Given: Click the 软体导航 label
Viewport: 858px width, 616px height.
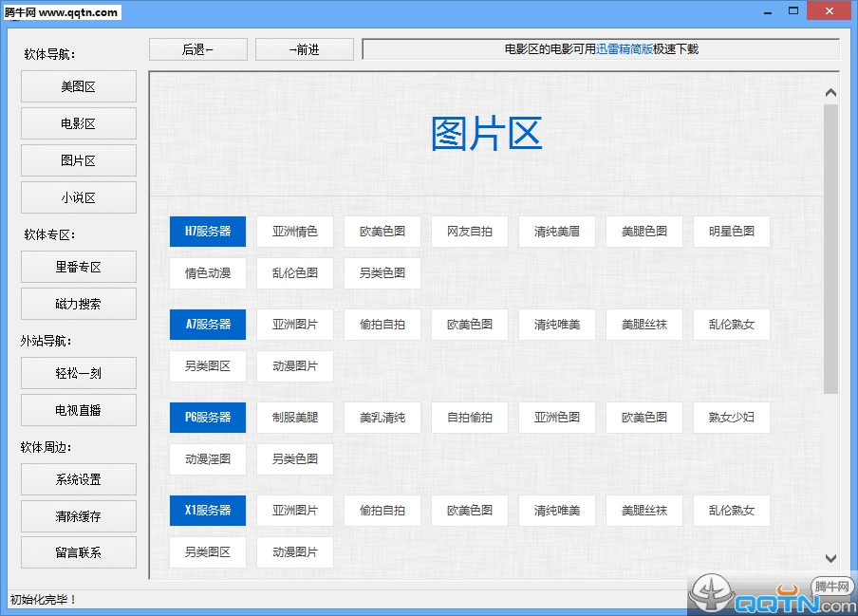Looking at the screenshot, I should (49, 54).
